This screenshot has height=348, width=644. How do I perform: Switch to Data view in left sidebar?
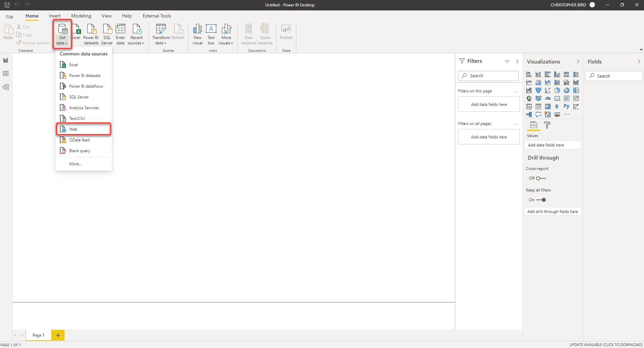pyautogui.click(x=6, y=74)
